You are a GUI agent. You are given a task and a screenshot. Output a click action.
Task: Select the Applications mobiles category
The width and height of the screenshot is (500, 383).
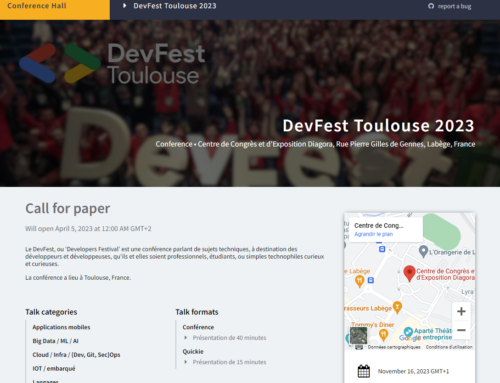tap(61, 327)
